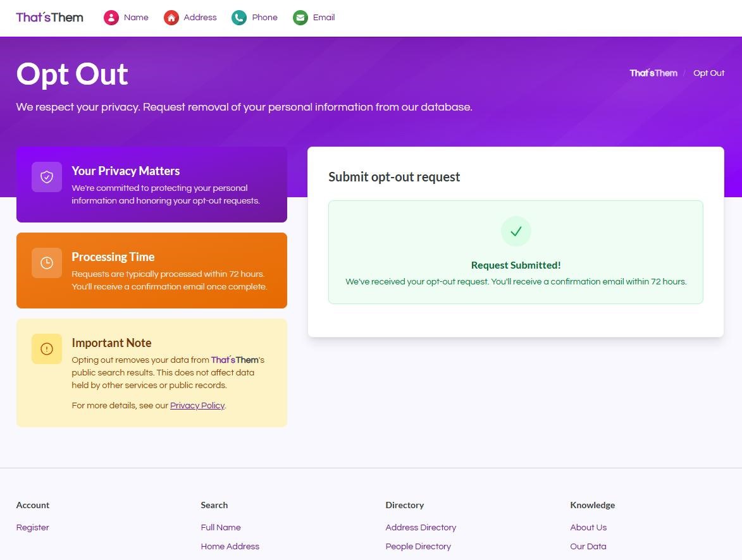742x560 pixels.
Task: Click the Knowledge footer heading
Action: point(593,505)
